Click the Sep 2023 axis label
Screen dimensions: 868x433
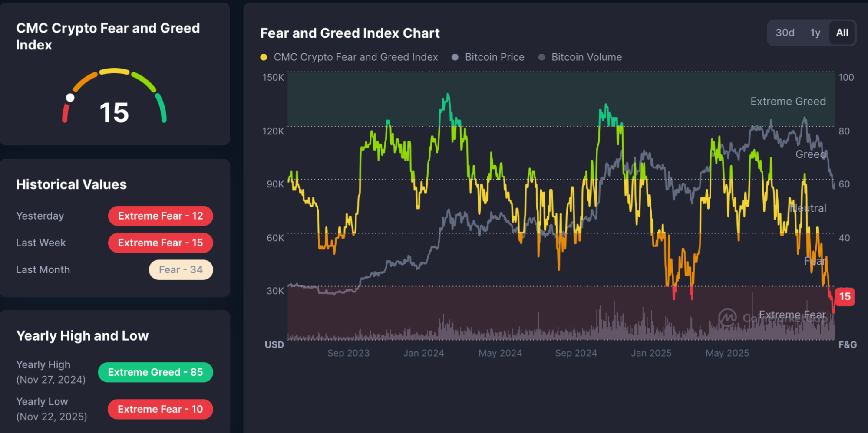point(348,353)
